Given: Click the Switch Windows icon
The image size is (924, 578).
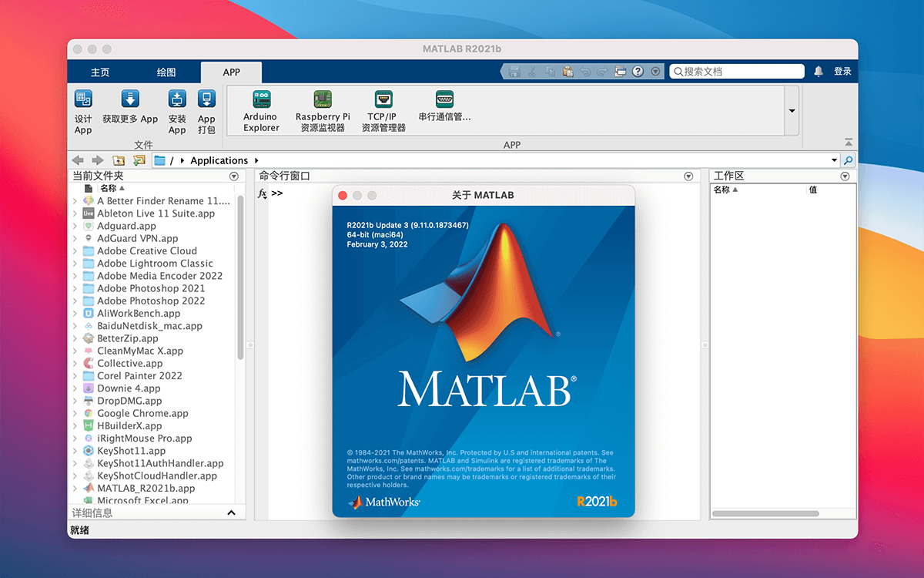Looking at the screenshot, I should pos(620,72).
